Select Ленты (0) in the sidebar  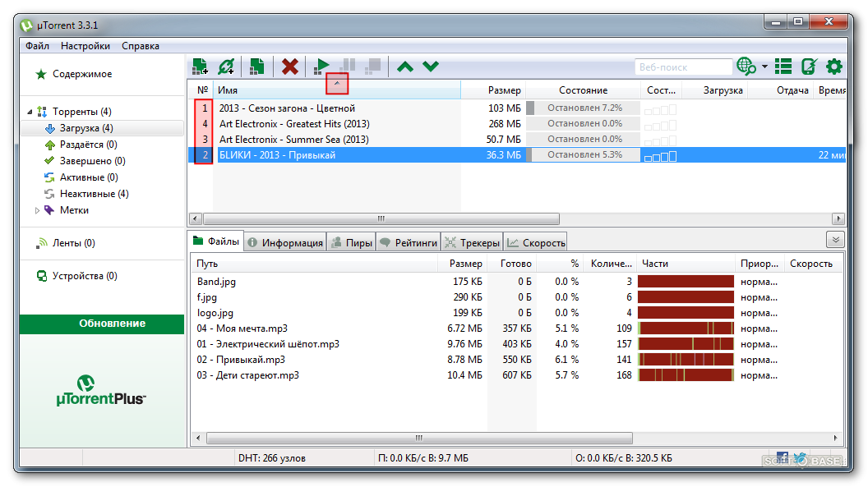pyautogui.click(x=74, y=243)
